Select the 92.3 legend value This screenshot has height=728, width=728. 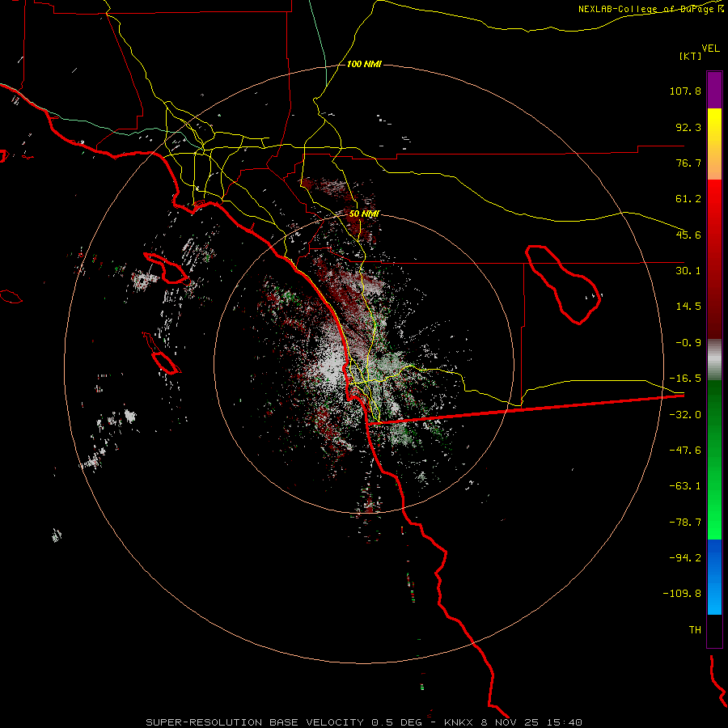click(688, 127)
